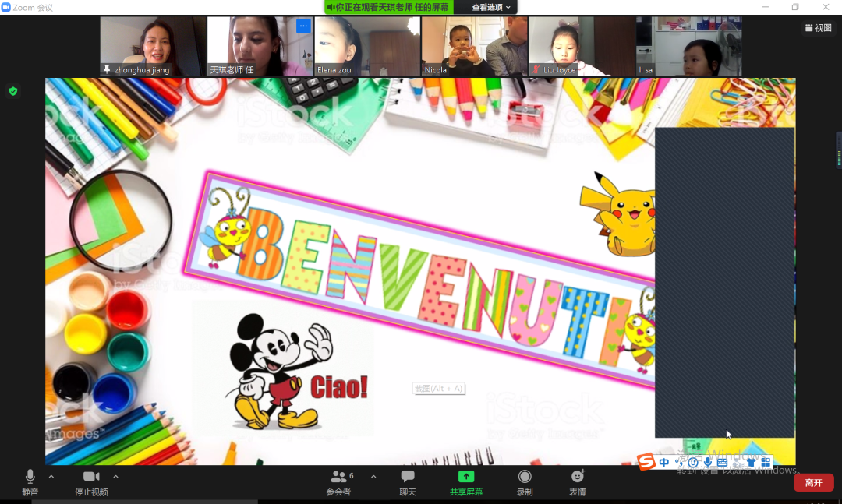Select li sa video thumbnail

pyautogui.click(x=689, y=46)
